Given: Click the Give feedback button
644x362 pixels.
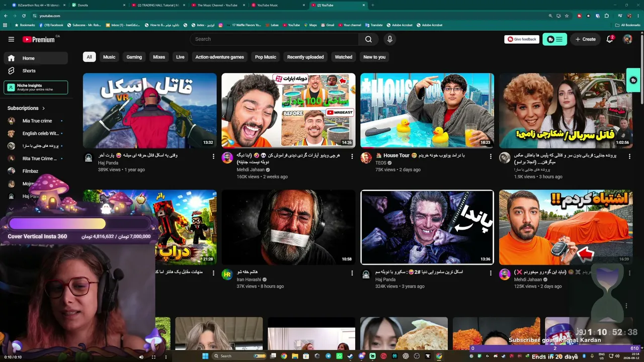Looking at the screenshot, I should tap(522, 39).
